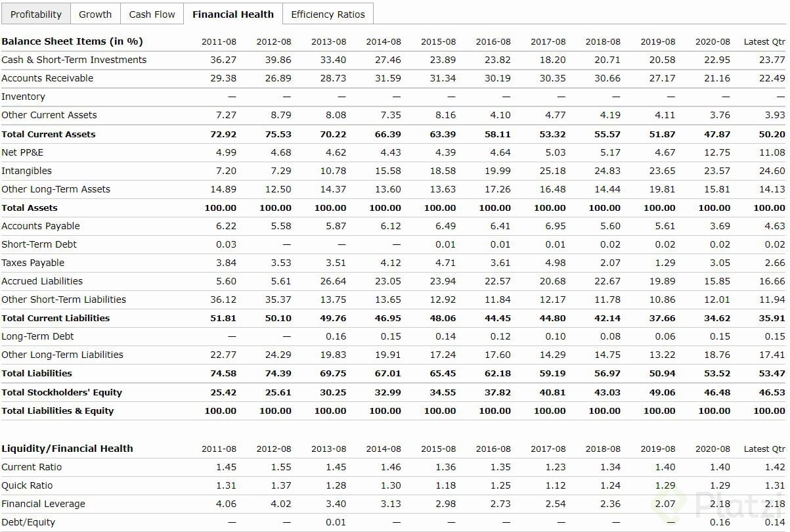Click the Liquidity/Financial Health section header

click(67, 449)
